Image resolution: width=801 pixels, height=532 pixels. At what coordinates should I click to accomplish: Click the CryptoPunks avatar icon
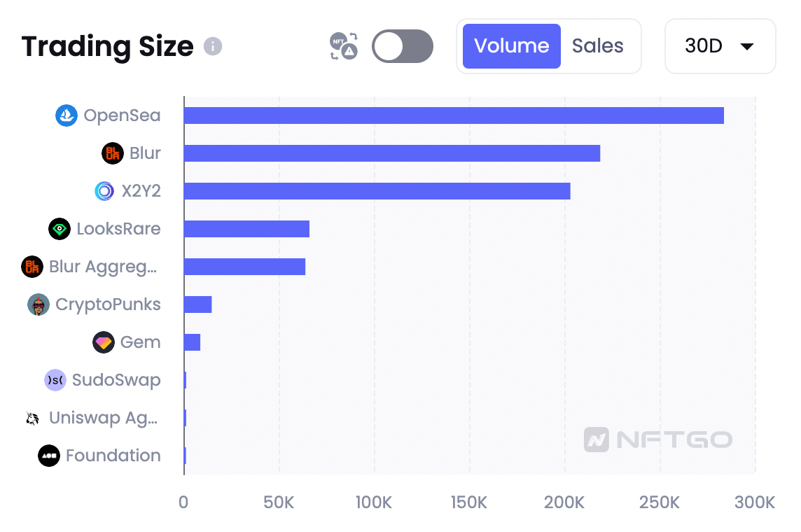coord(39,304)
